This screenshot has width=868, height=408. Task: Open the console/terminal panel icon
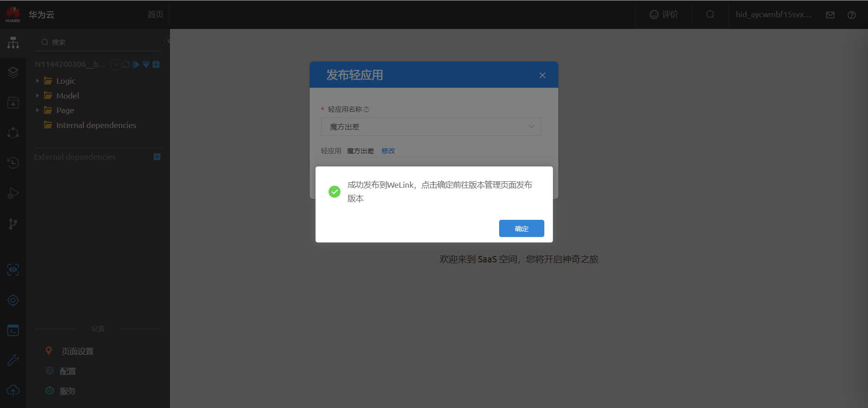[13, 330]
